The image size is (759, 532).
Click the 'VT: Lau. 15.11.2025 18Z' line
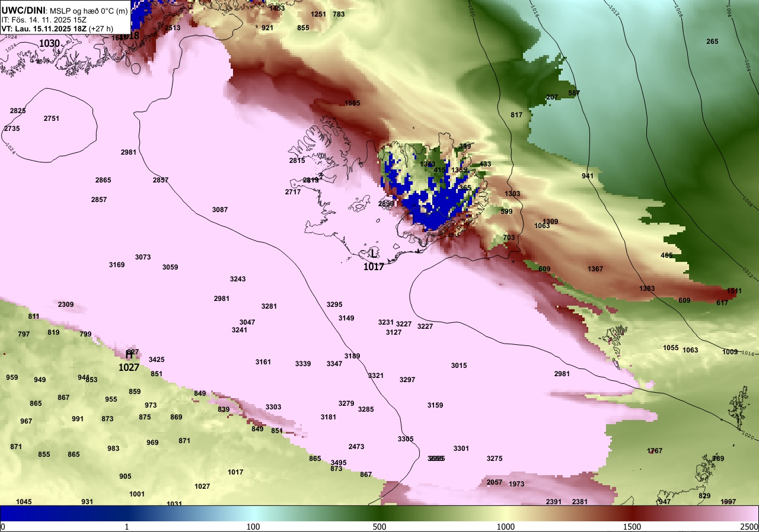click(x=44, y=28)
